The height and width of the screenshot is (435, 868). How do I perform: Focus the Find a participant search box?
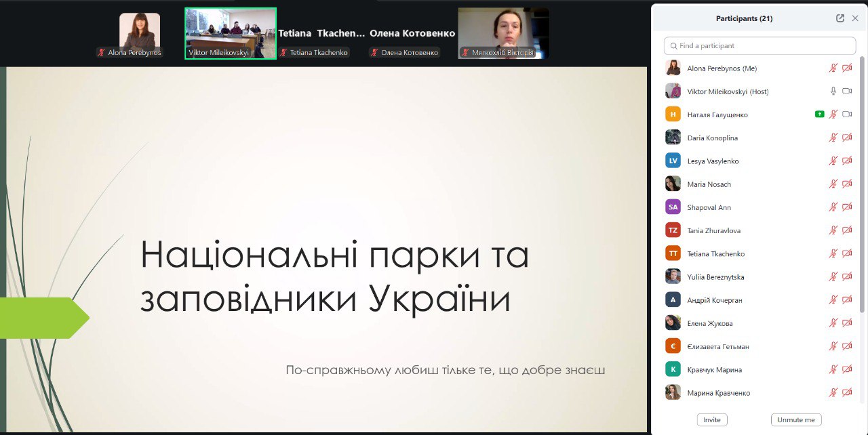pyautogui.click(x=759, y=45)
